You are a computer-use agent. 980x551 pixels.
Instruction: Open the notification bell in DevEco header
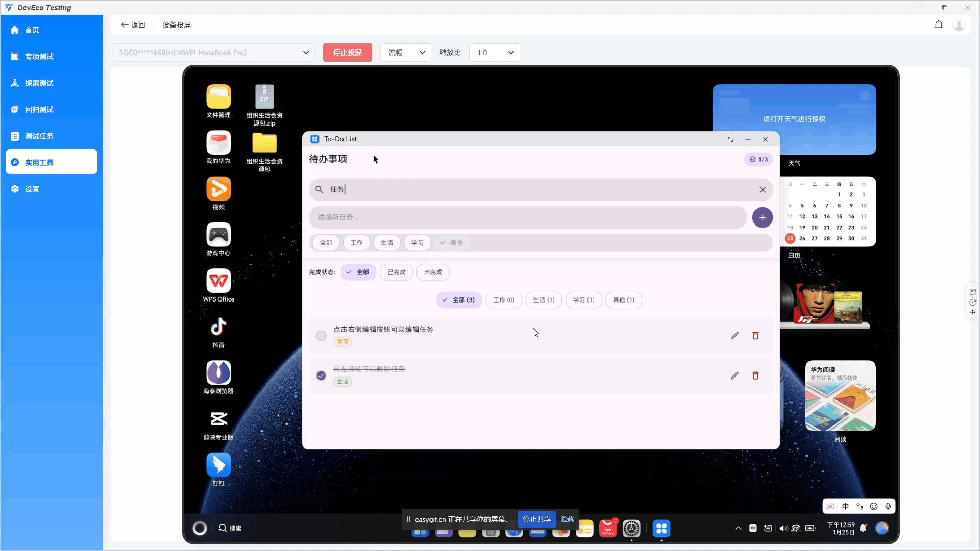[938, 25]
